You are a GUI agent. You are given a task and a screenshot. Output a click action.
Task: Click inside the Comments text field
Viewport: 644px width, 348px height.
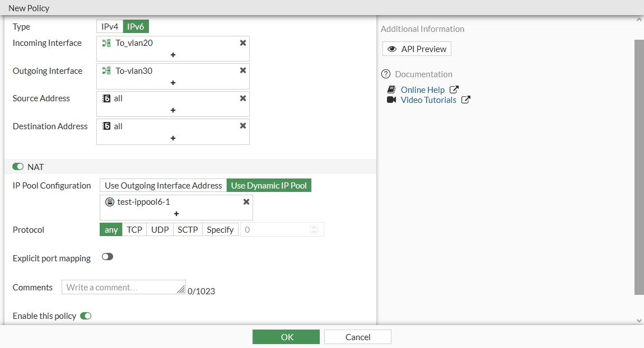123,286
